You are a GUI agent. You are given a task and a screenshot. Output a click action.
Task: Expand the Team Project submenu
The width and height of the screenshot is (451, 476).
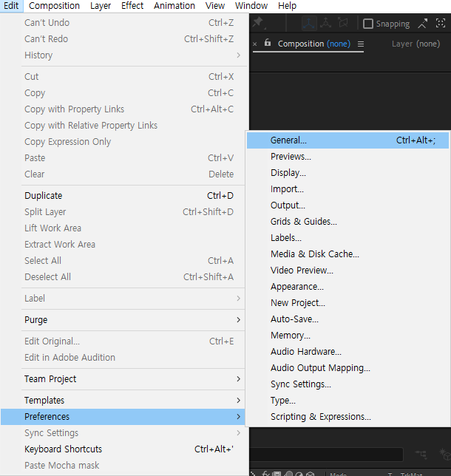pos(123,379)
